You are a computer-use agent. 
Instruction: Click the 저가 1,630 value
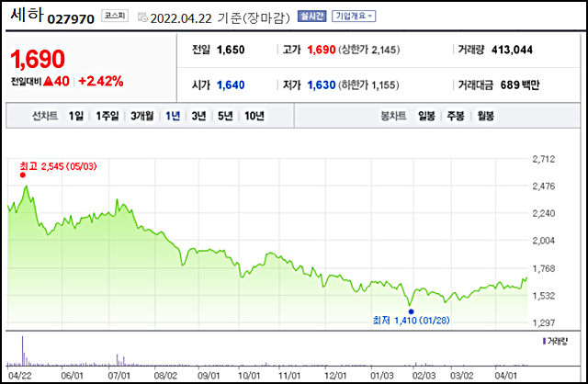(x=322, y=85)
